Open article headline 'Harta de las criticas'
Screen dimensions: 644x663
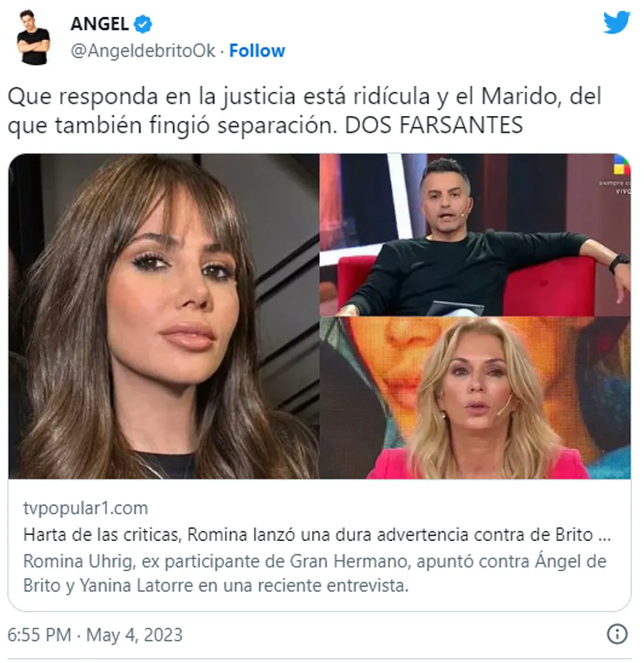(317, 535)
